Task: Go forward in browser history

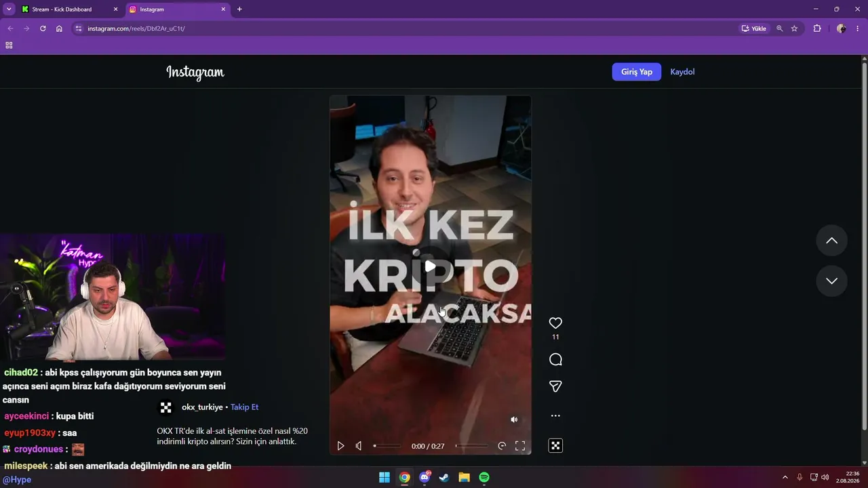Action: click(26, 28)
